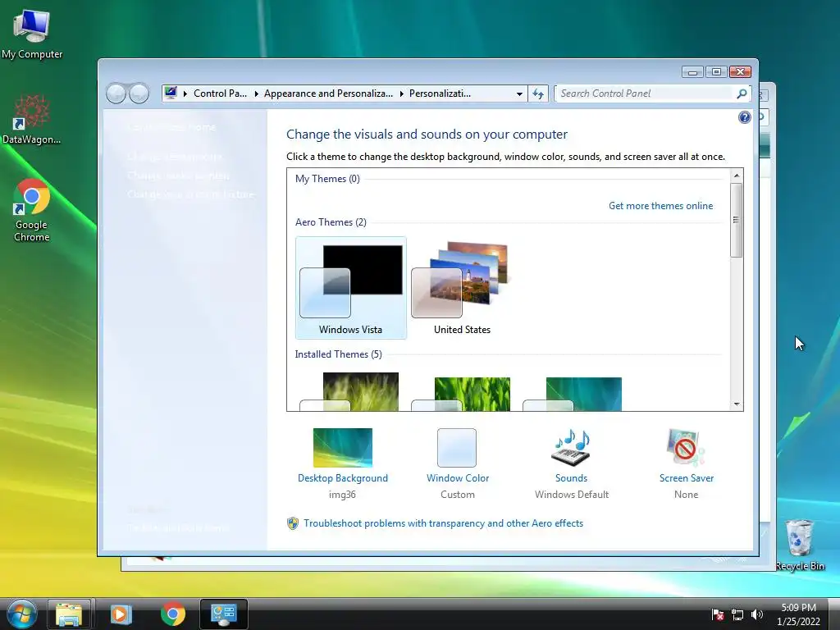Click the Back navigation arrow
Screen dimensions: 840x630
click(116, 94)
